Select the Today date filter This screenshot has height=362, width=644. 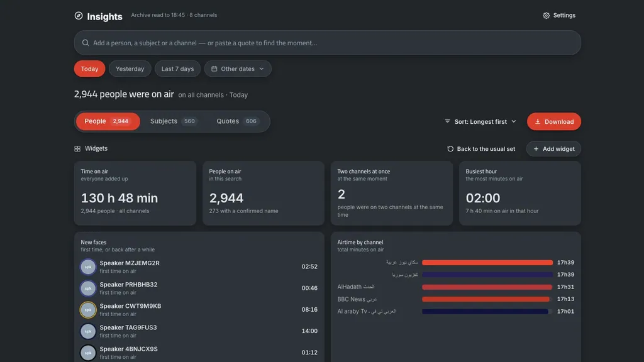tap(89, 69)
